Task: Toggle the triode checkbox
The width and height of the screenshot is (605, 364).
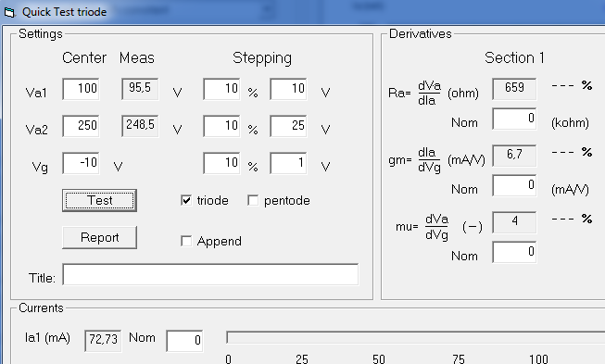Action: [x=186, y=200]
